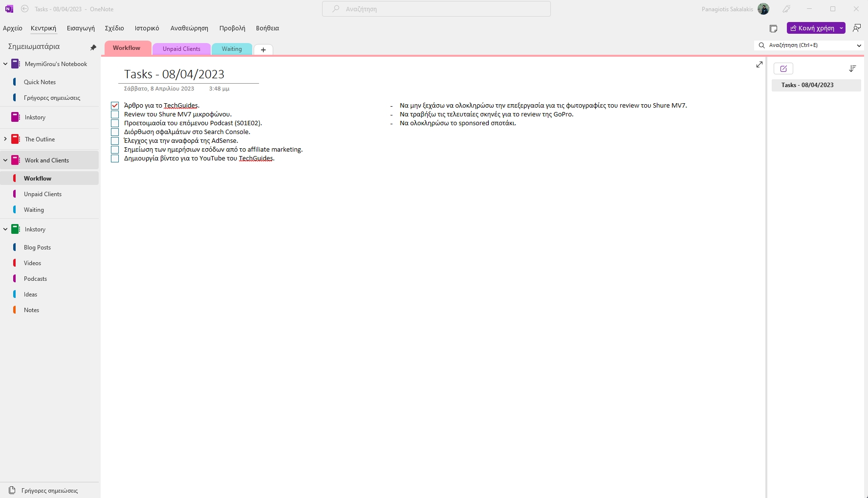Click the TechGuides link in the task list
The height and width of the screenshot is (498, 868).
click(x=180, y=105)
